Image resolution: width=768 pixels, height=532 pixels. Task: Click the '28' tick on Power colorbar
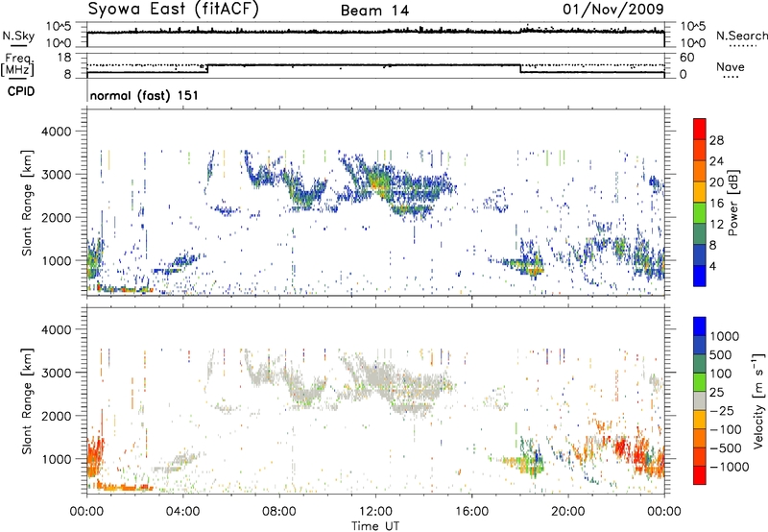tap(716, 140)
